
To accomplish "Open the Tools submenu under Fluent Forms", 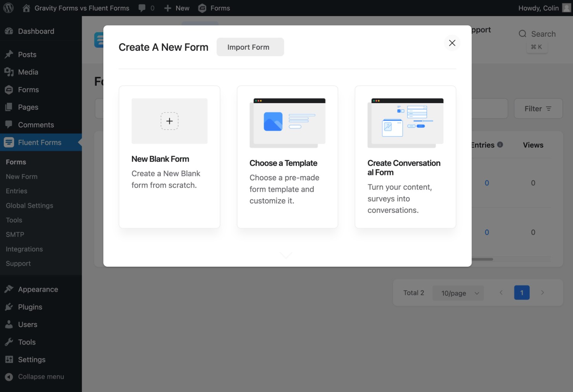I will click(14, 220).
